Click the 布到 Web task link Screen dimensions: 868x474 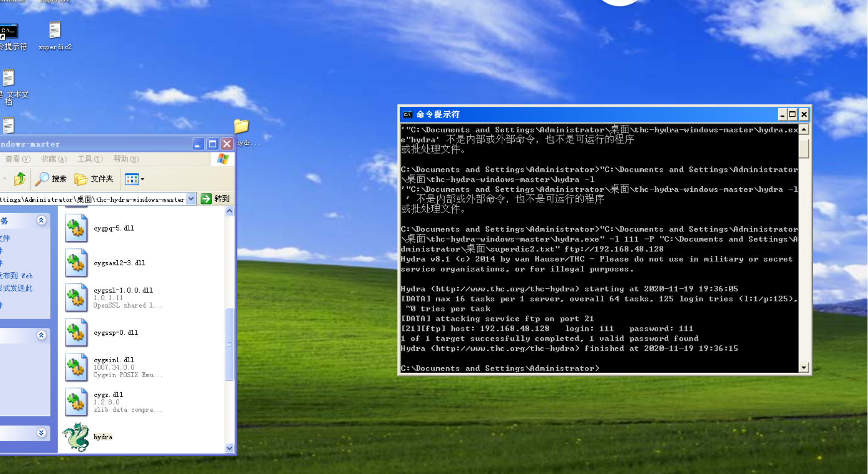[x=16, y=276]
